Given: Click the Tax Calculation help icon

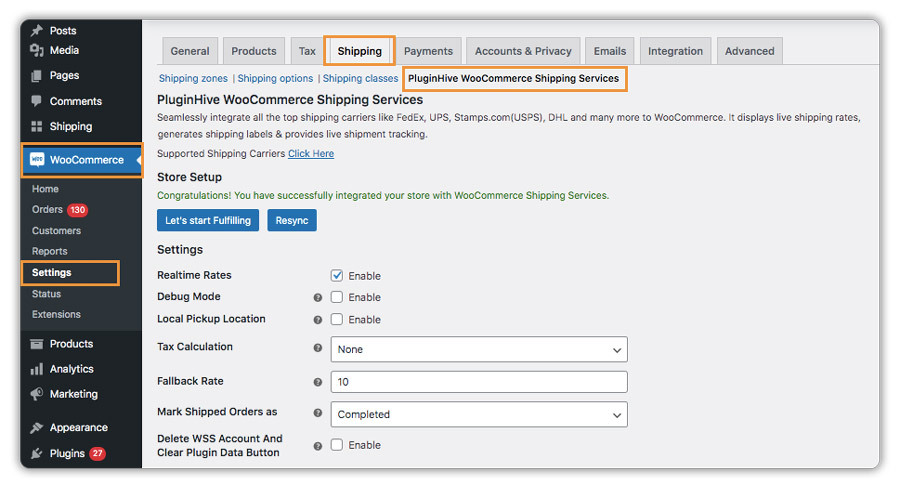Looking at the screenshot, I should pos(317,347).
